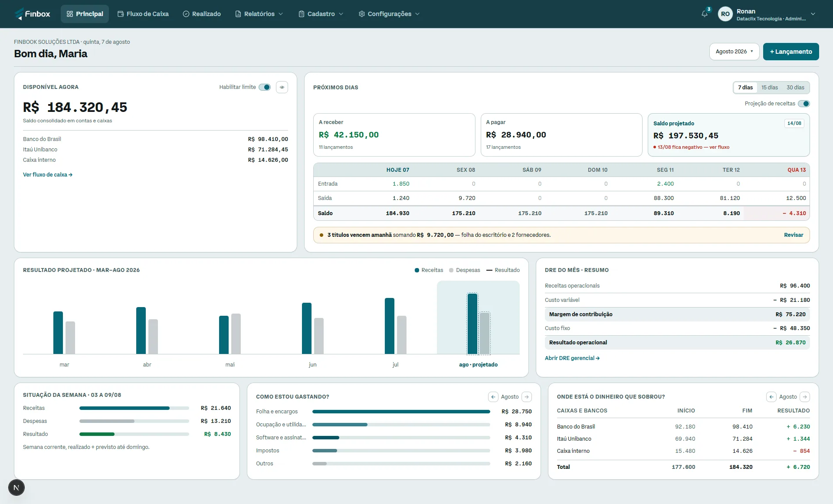The height and width of the screenshot is (504, 833).
Task: Toggle Habilitar limite switch
Action: point(265,87)
